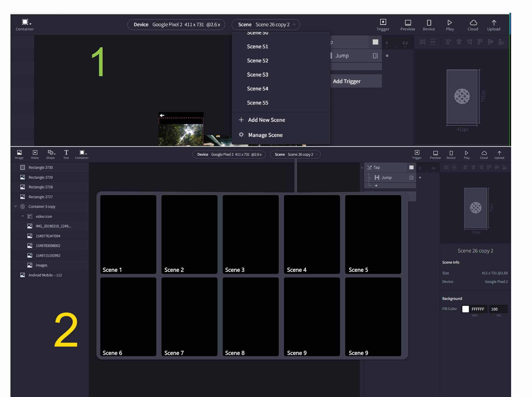This screenshot has height=397, width=532.
Task: Click Play icon in top screenshot toolbar
Action: pos(450,25)
